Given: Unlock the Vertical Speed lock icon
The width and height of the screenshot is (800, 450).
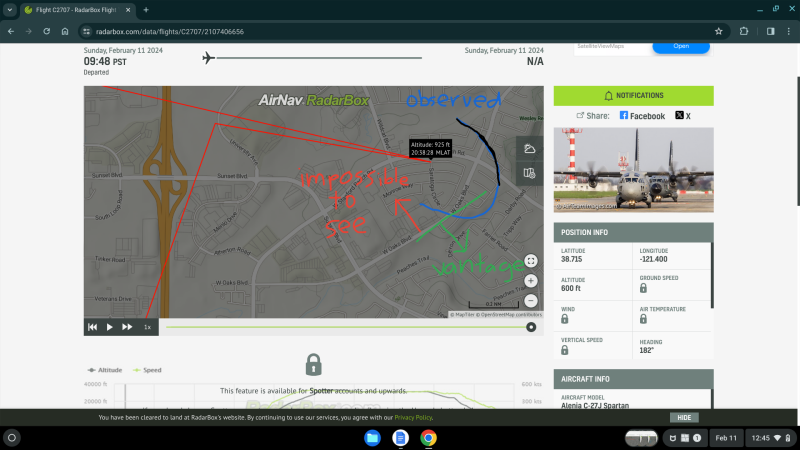Looking at the screenshot, I should tap(564, 350).
